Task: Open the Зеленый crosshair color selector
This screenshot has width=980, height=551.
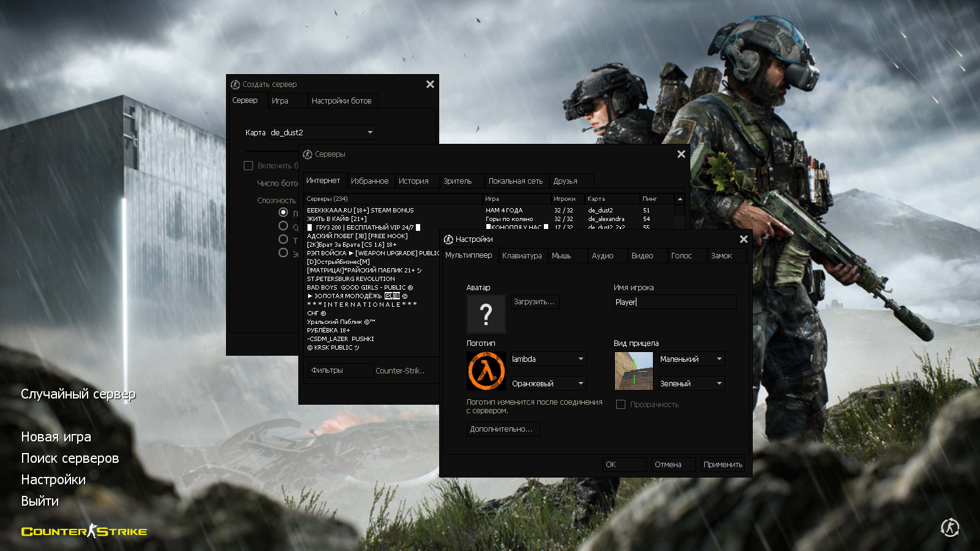Action: (x=691, y=384)
